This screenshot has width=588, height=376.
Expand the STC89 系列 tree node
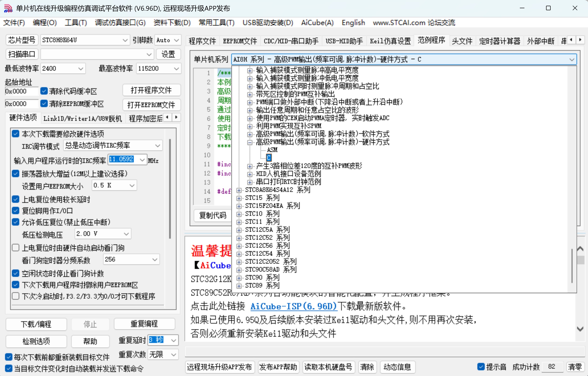(x=239, y=286)
